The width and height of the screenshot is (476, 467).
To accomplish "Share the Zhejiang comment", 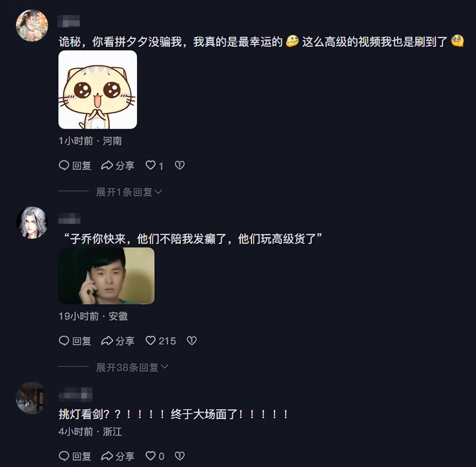I will [x=118, y=456].
